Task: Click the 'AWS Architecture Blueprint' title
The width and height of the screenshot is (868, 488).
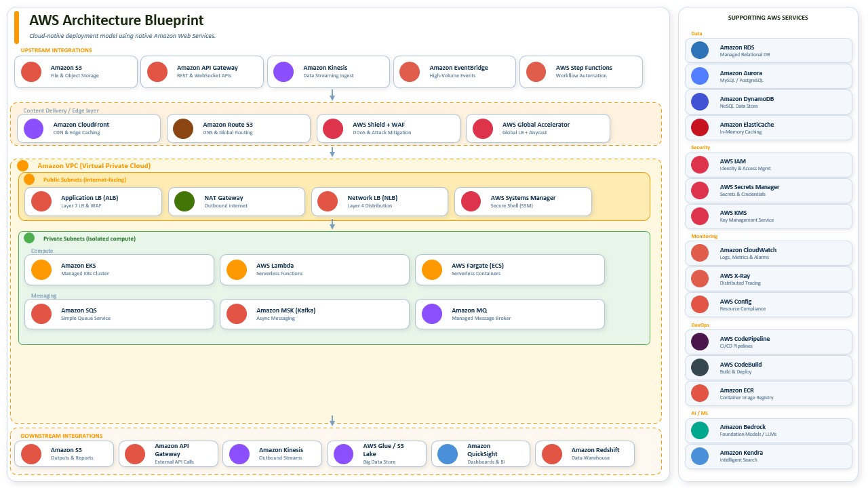Action: click(x=116, y=21)
